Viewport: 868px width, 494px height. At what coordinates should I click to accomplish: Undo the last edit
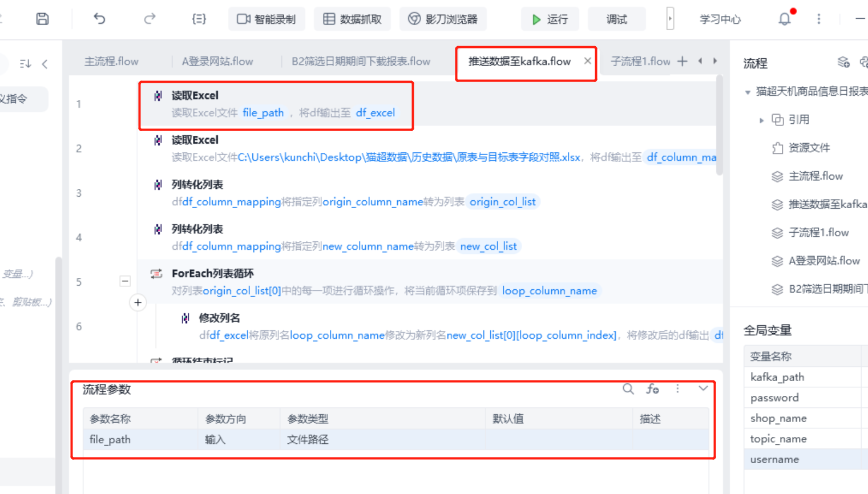click(99, 19)
